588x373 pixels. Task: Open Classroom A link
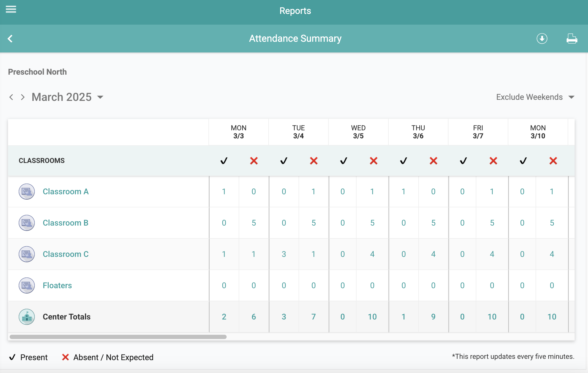point(65,192)
